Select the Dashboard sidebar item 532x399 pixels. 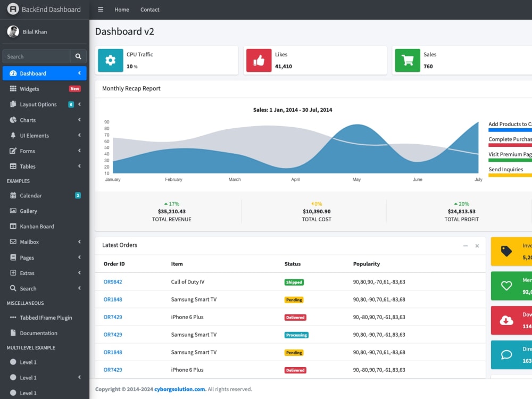point(45,73)
